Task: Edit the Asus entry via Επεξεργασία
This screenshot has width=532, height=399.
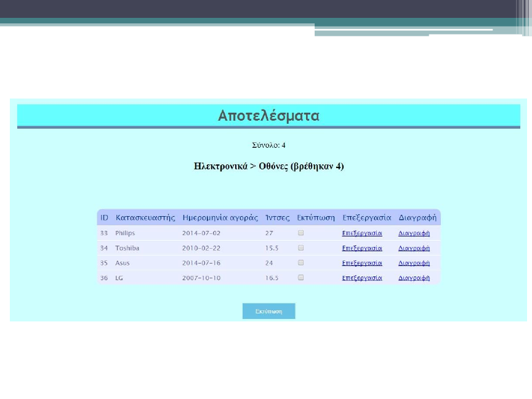Action: tap(362, 263)
